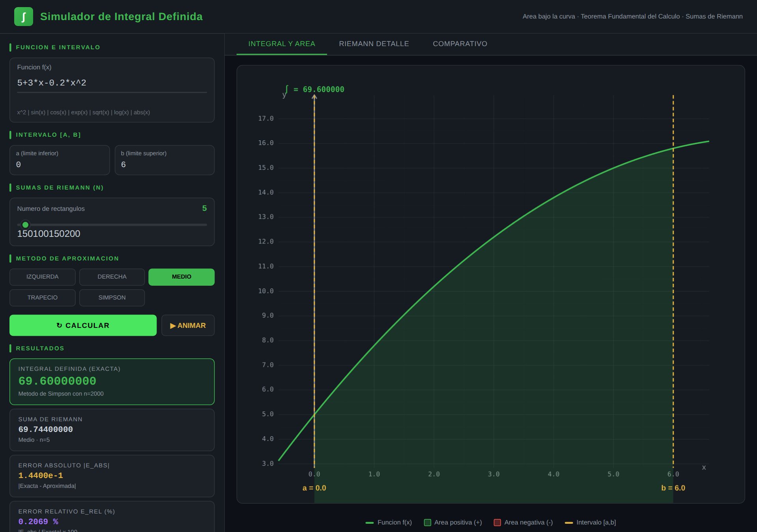Click the a = 0.0 label on chart
This screenshot has width=757, height=532.
[x=314, y=488]
